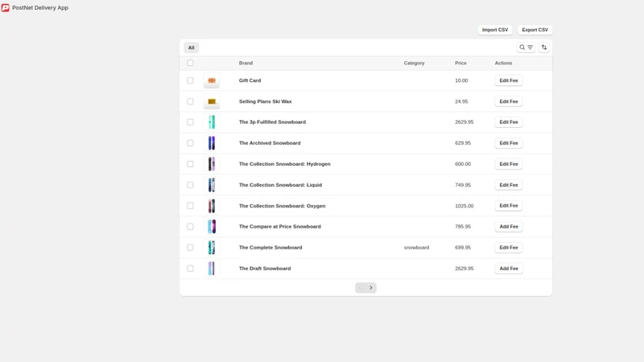Screen dimensions: 644x362
Task: Open search and filter in table
Action: point(526,47)
